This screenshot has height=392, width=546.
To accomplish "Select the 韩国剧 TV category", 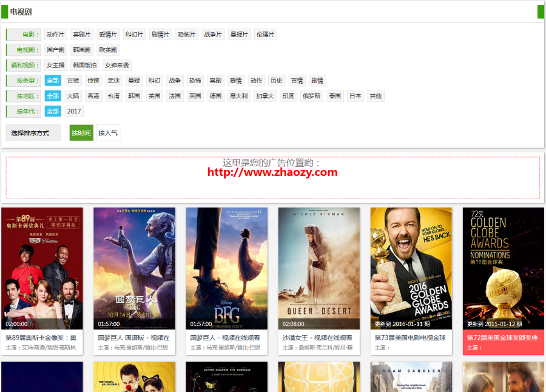I will [82, 50].
